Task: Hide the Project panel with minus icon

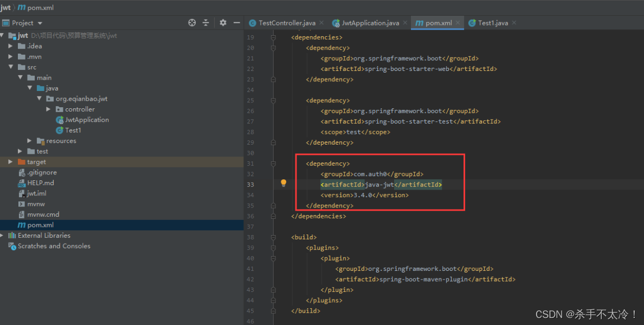Action: (236, 23)
